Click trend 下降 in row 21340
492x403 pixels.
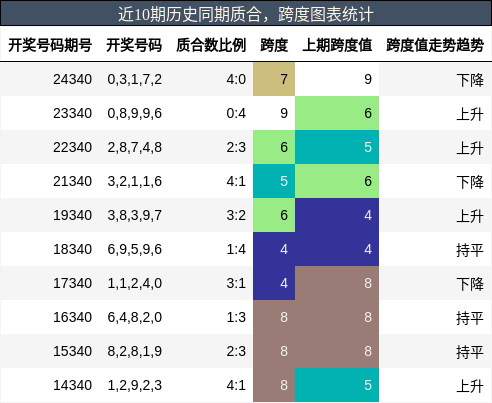click(x=470, y=182)
